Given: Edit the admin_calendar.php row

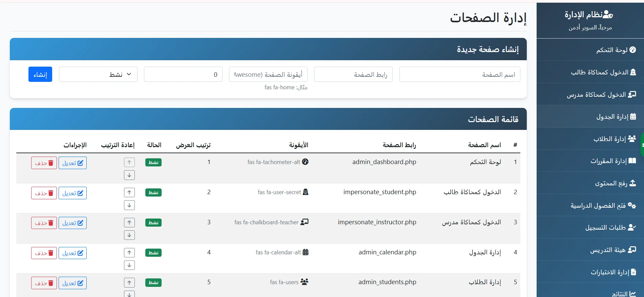Looking at the screenshot, I should 72,253.
